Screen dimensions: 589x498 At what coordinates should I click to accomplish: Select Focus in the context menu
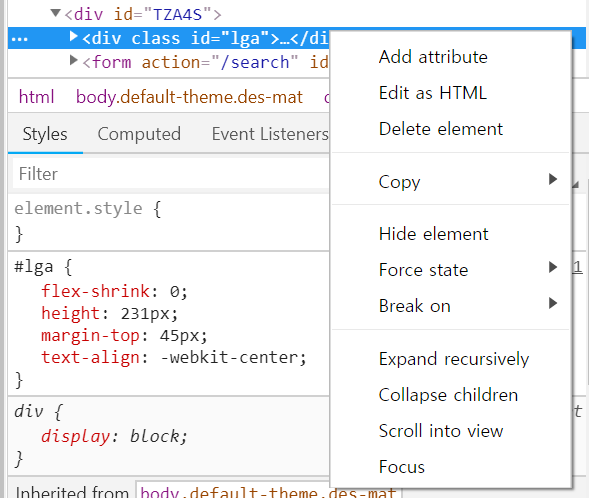coord(402,467)
